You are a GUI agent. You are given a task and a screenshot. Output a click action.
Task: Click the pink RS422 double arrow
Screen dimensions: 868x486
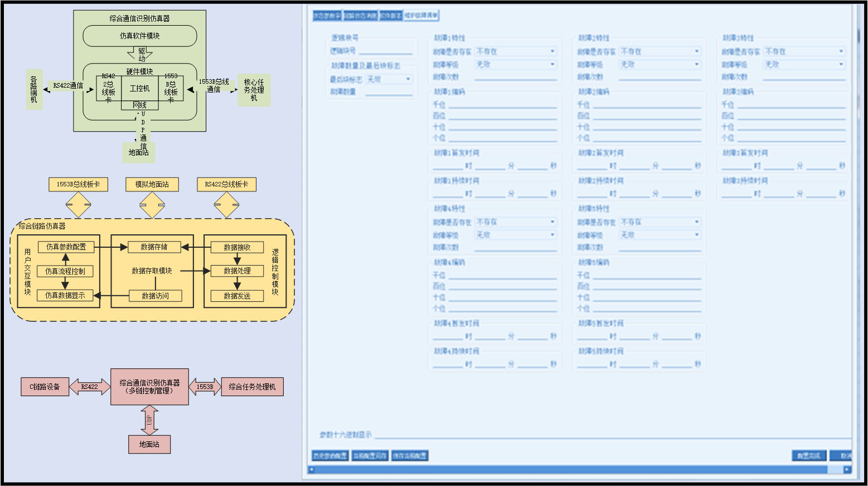[x=90, y=387]
